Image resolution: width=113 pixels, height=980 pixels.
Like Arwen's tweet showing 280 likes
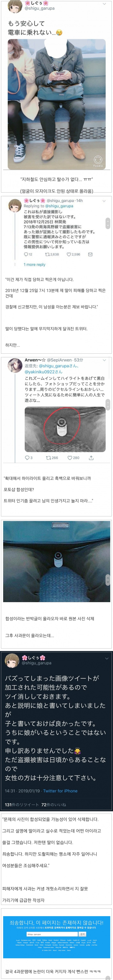click(70, 458)
